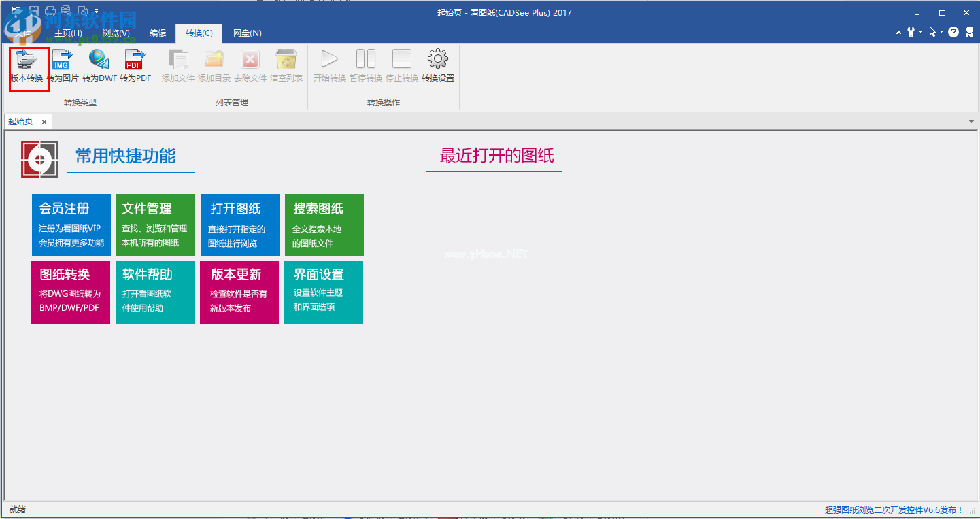Minimize the CADSee Plus window
Screen dimensions: 980x519
(x=916, y=12)
